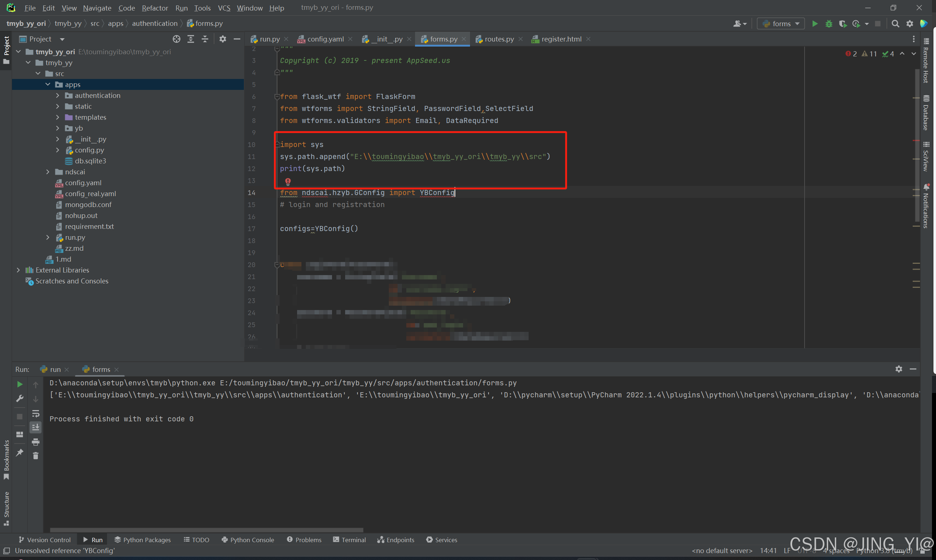The height and width of the screenshot is (560, 936).
Task: Open Python Packages tool window
Action: (x=142, y=540)
